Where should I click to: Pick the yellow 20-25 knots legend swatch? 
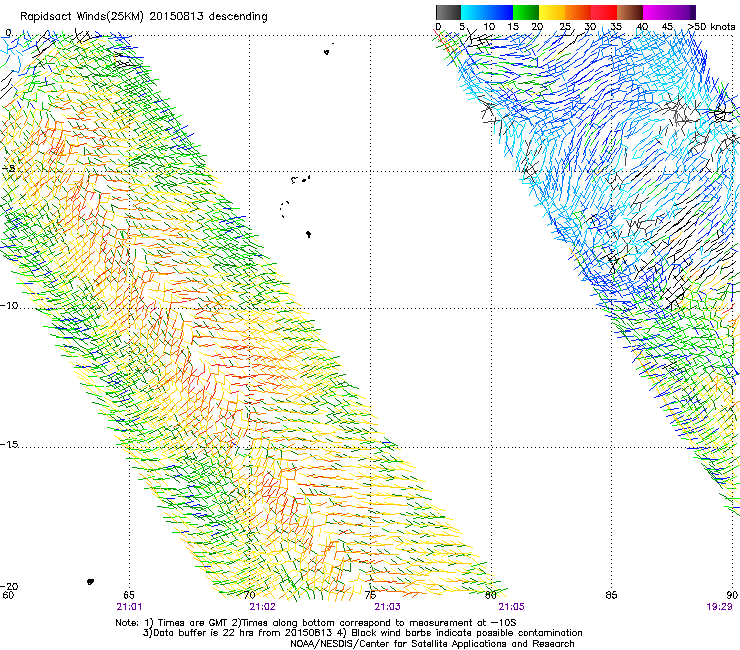point(552,12)
